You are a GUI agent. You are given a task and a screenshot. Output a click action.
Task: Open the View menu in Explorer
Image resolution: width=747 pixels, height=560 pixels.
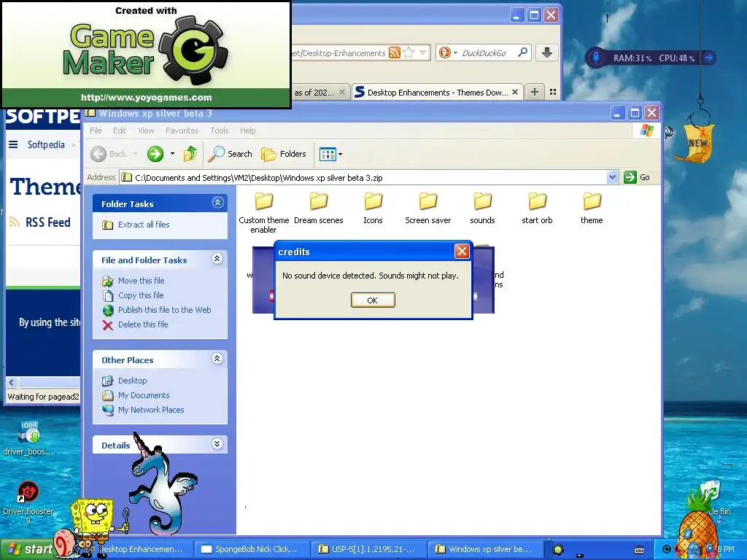[146, 131]
